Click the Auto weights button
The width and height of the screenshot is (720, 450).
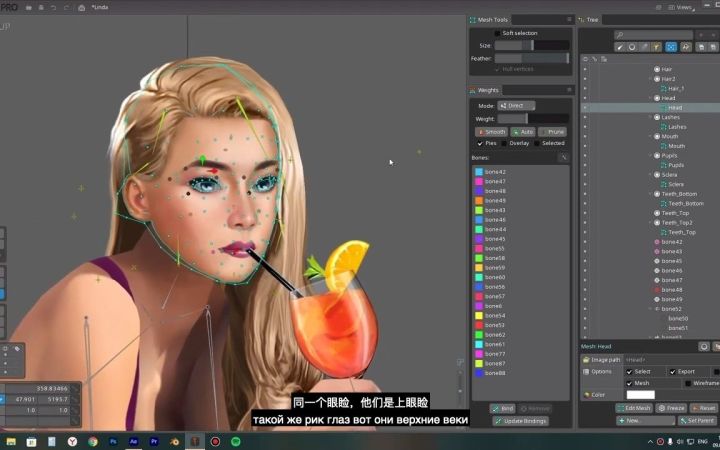(x=523, y=132)
